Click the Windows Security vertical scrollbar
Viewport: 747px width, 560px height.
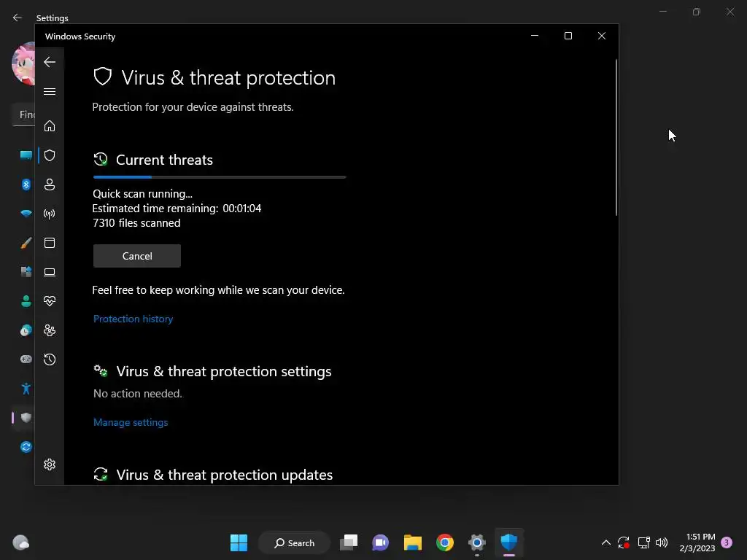click(x=616, y=137)
